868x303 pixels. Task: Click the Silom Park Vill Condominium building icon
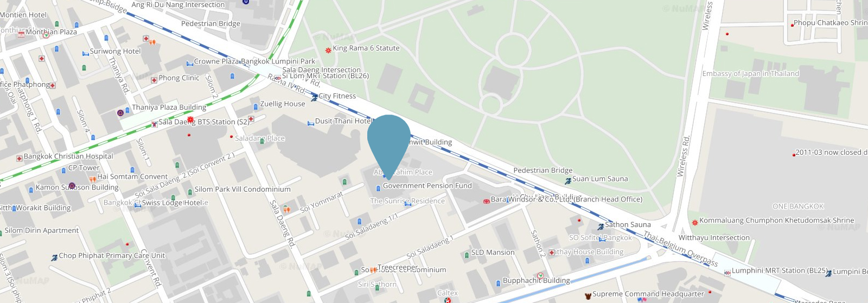click(x=190, y=192)
